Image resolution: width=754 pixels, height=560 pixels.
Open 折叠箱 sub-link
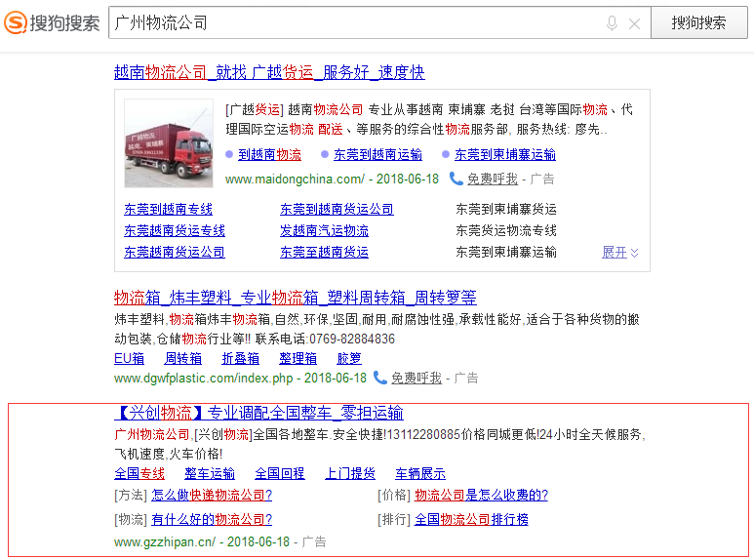point(240,358)
